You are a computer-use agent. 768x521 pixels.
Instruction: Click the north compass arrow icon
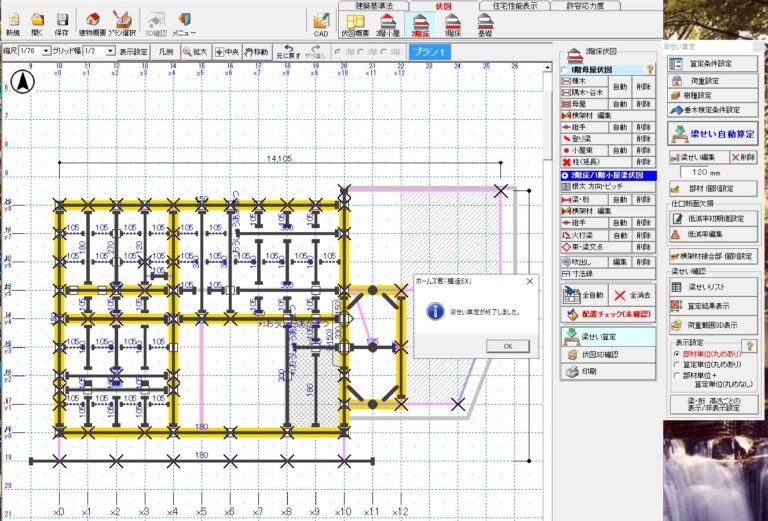pos(22,82)
